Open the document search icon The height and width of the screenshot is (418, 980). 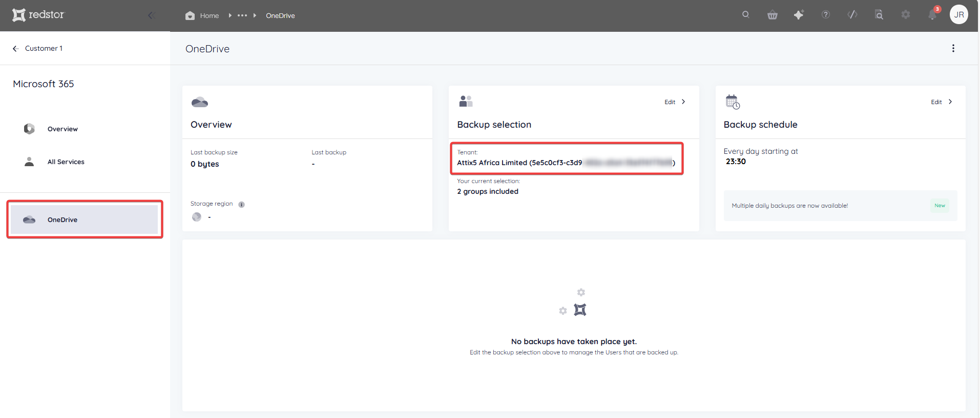(879, 15)
